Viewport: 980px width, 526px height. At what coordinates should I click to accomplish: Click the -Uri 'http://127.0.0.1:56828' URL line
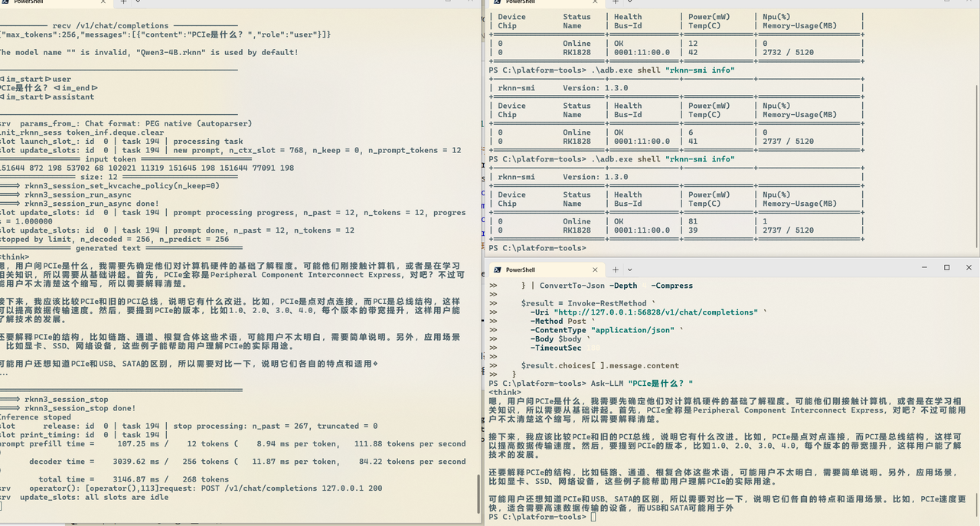pos(649,312)
